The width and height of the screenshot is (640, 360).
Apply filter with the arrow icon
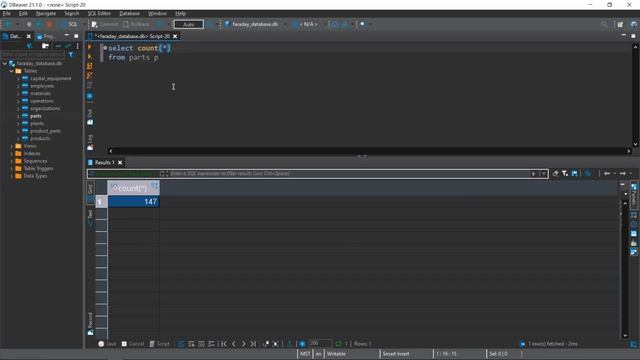[533, 173]
